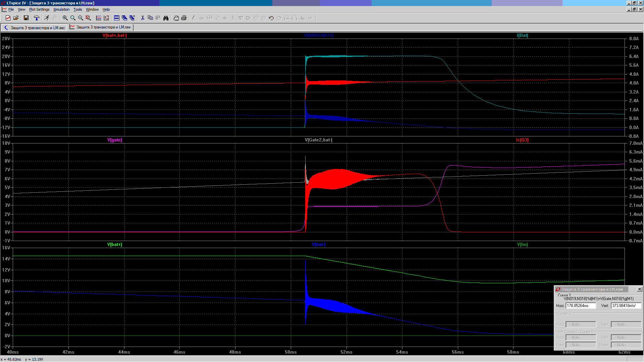Click the Open file folder icon
Image resolution: width=644 pixels, height=362 pixels.
pos(16,18)
